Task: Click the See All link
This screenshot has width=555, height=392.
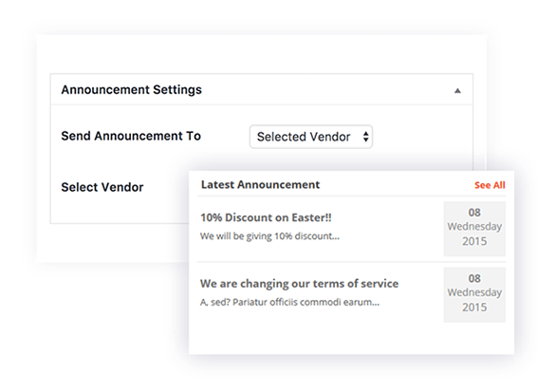Action: coord(490,185)
